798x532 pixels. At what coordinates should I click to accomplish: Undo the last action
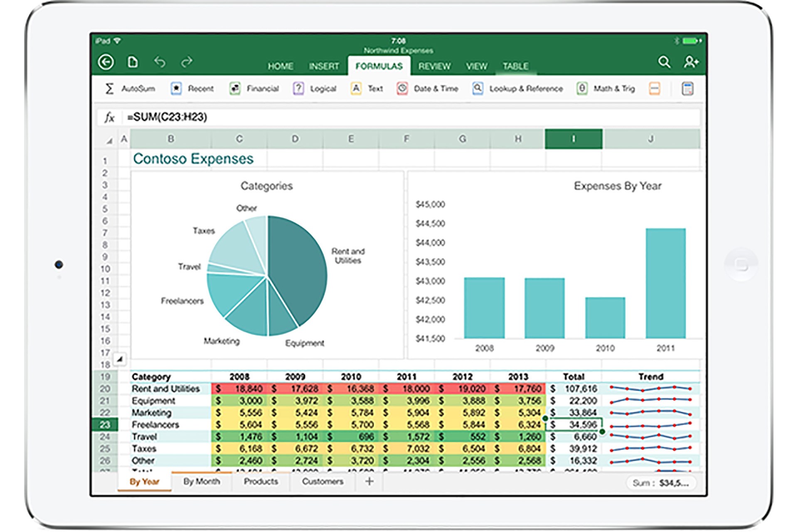pyautogui.click(x=160, y=62)
